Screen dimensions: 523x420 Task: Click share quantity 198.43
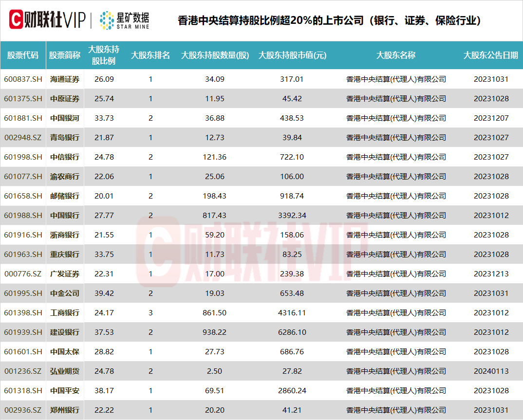coord(214,196)
